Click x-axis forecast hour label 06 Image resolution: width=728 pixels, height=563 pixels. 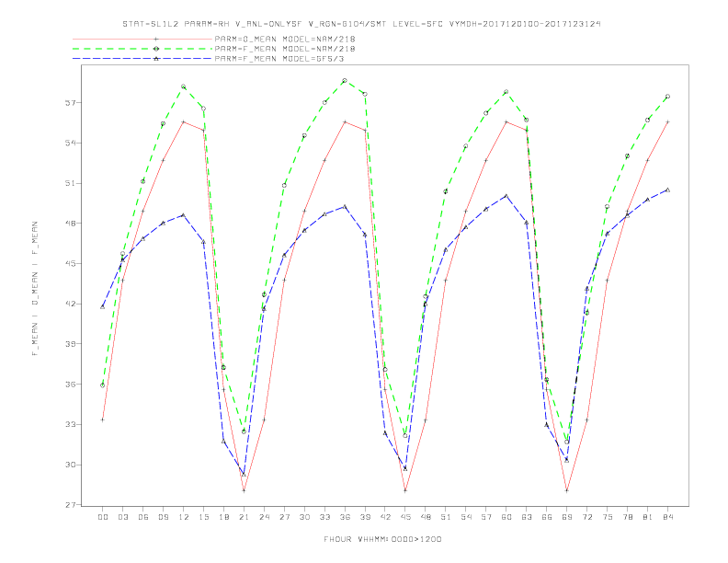click(143, 517)
